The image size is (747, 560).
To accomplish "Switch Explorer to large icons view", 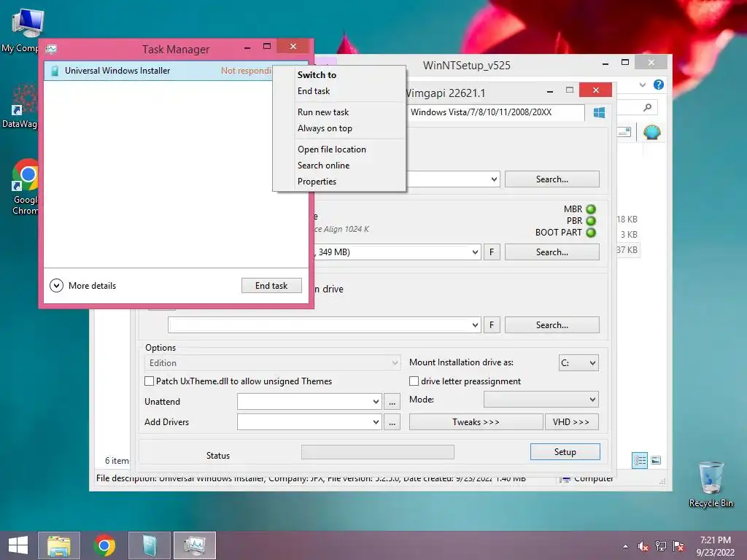I will pos(656,460).
